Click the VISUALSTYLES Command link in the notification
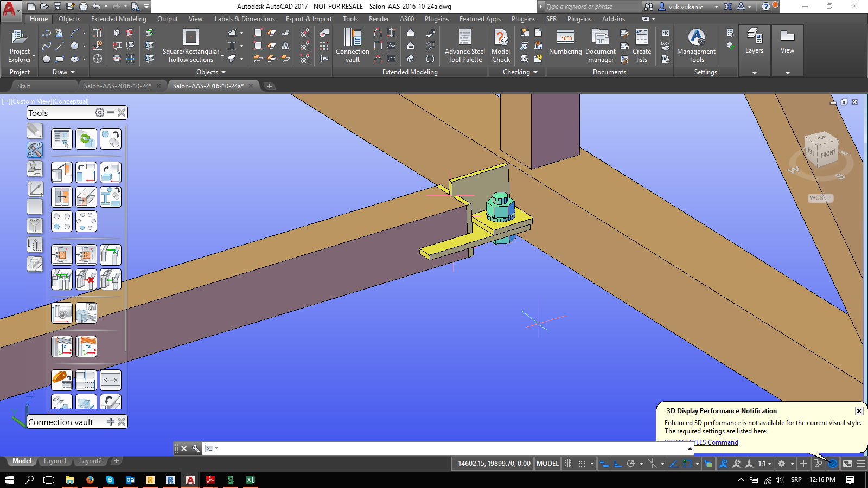 click(701, 442)
